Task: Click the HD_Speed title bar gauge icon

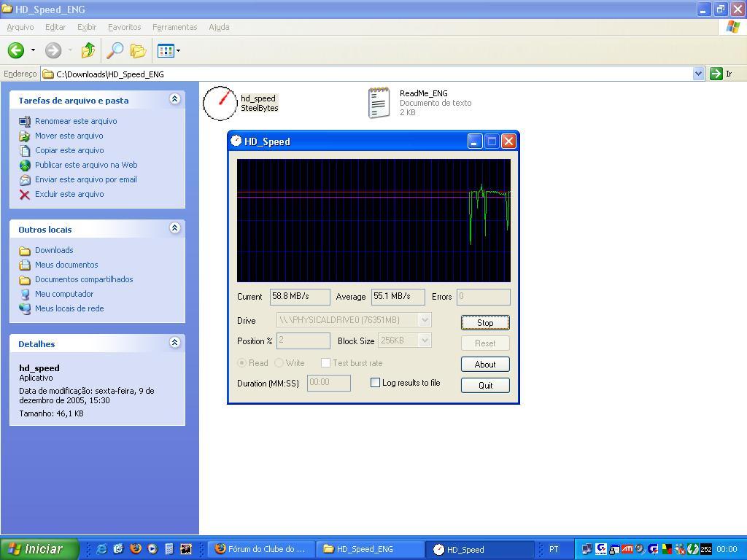Action: coord(236,141)
